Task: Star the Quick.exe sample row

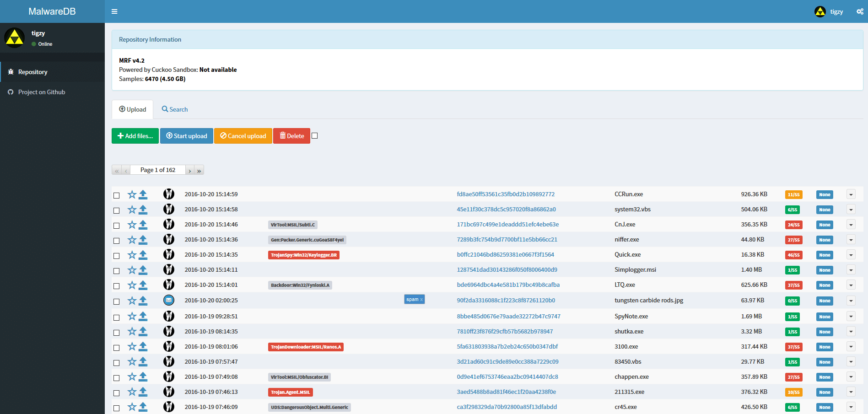Action: click(x=132, y=255)
